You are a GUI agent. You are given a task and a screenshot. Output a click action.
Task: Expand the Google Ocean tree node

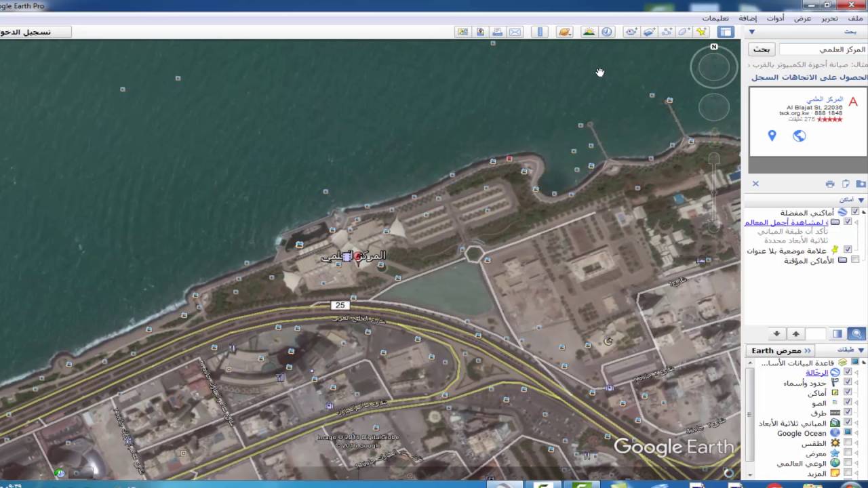(856, 433)
